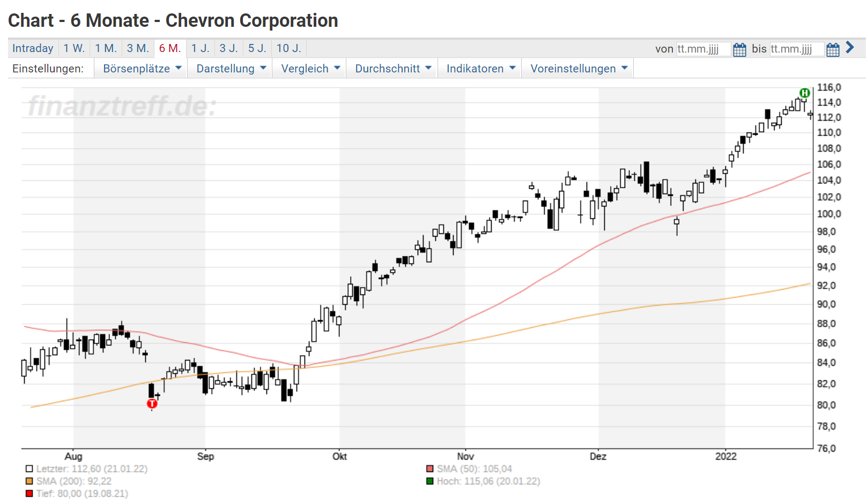Viewport: 868px width, 501px height.
Task: Click 'Letzter: 112,60 (21.01.22)' legend text
Action: pyautogui.click(x=92, y=469)
